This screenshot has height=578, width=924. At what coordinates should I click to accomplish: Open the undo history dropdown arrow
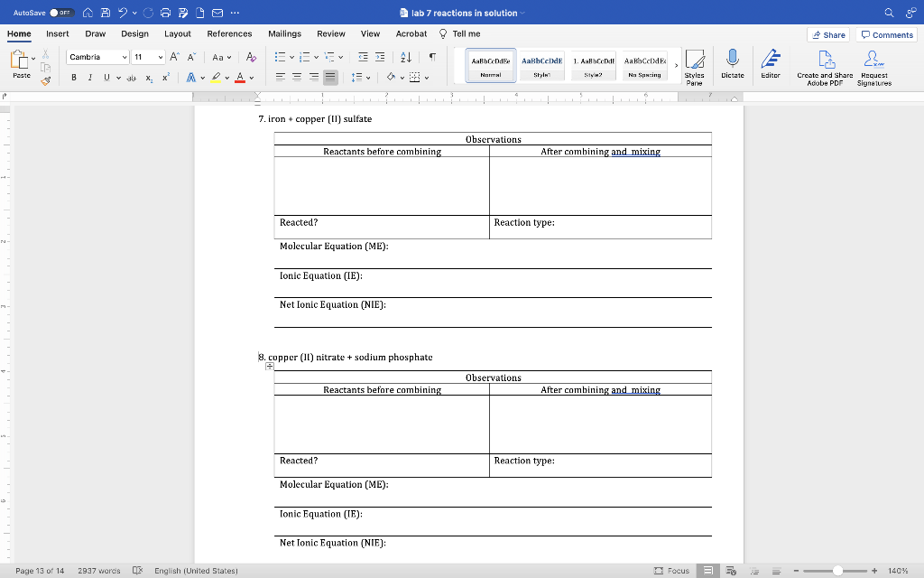[x=135, y=13]
